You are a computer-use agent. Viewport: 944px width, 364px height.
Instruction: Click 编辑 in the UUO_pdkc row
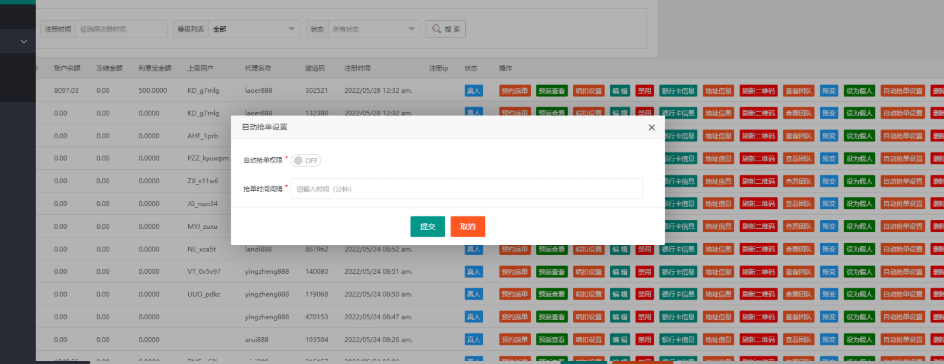(x=620, y=294)
